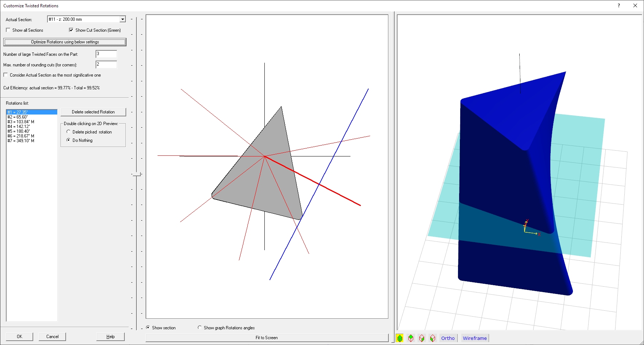Select rotation #5 = 180.40° in list

(x=32, y=131)
